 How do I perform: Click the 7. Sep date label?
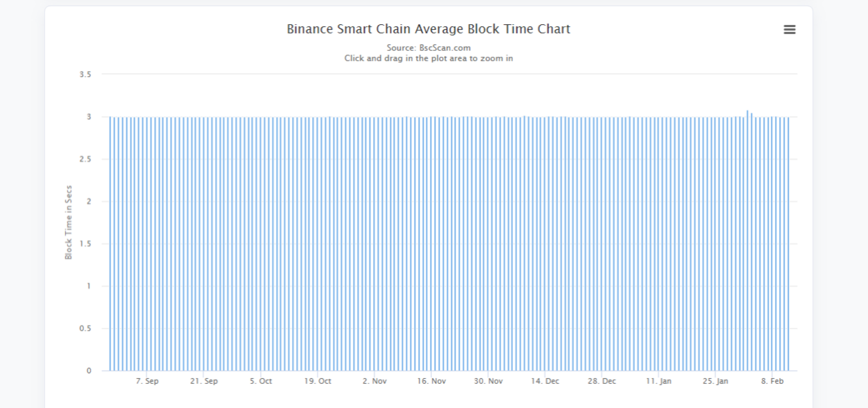tap(147, 382)
